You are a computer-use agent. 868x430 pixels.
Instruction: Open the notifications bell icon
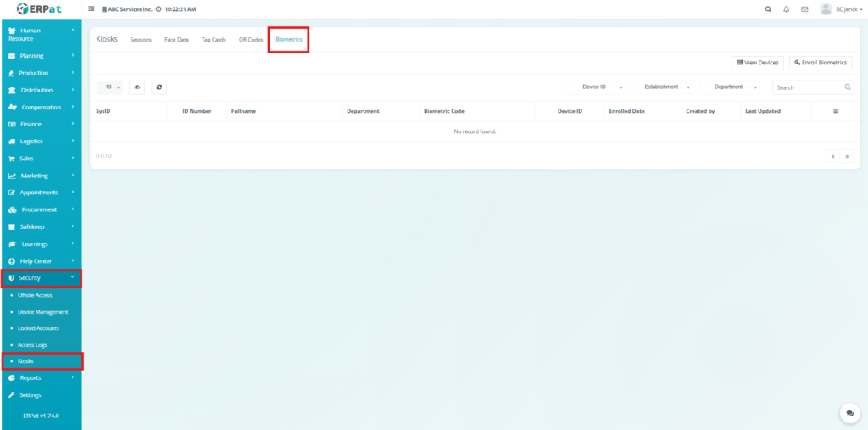click(786, 9)
